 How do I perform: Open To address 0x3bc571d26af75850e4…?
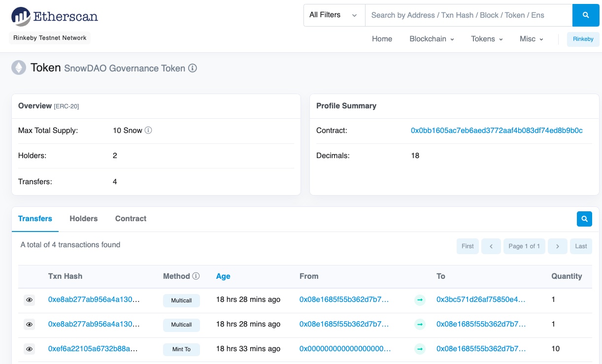pyautogui.click(x=481, y=299)
